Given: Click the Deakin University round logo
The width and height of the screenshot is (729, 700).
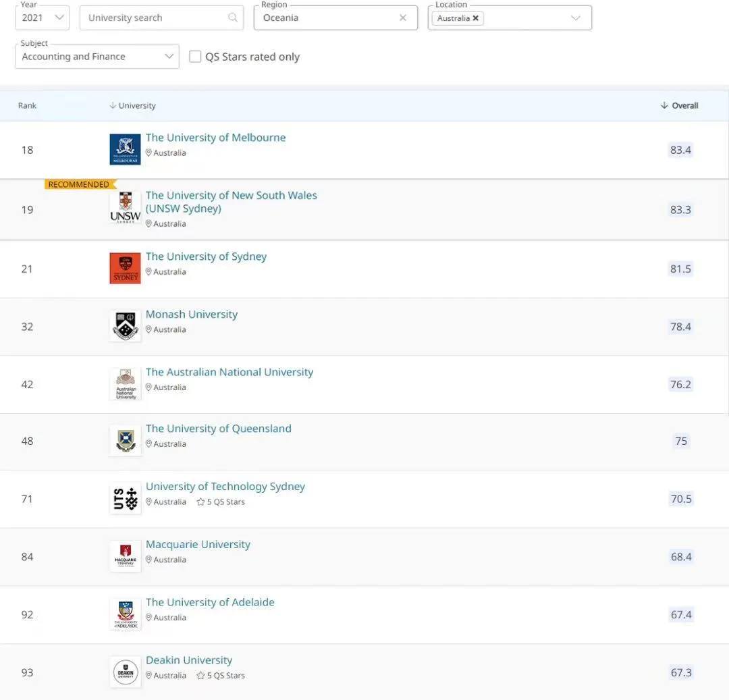Looking at the screenshot, I should (x=126, y=672).
